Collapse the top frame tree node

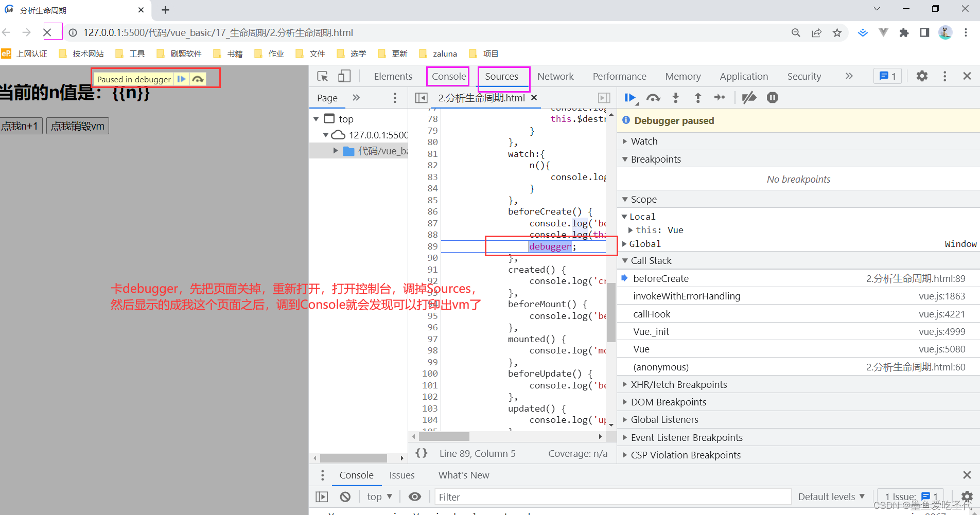pos(316,119)
